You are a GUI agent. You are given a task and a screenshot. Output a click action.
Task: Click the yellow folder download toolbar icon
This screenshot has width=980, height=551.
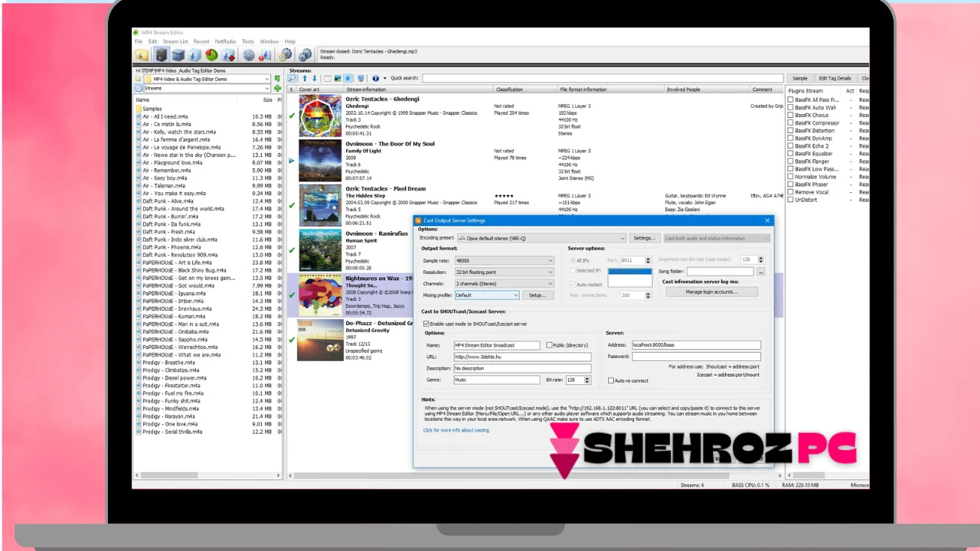142,54
